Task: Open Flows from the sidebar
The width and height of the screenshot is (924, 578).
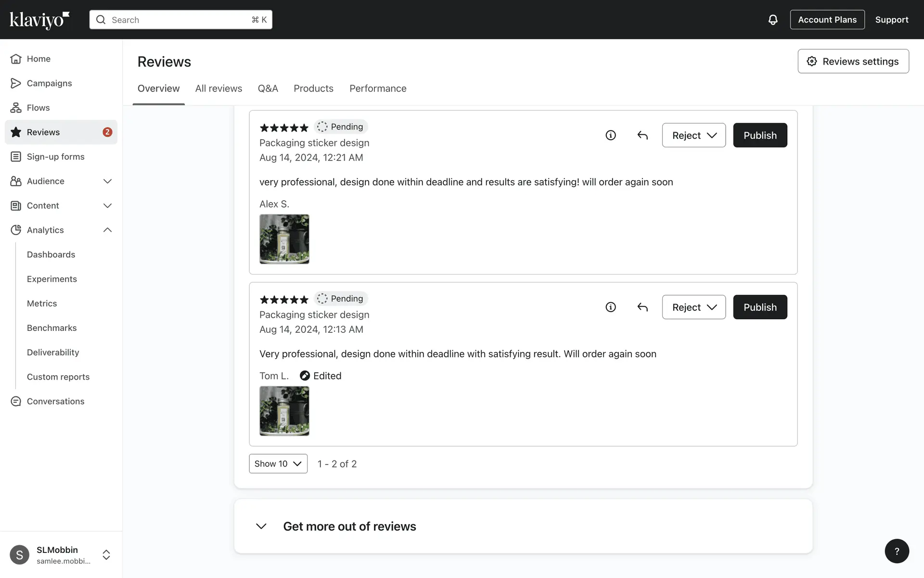Action: click(38, 108)
